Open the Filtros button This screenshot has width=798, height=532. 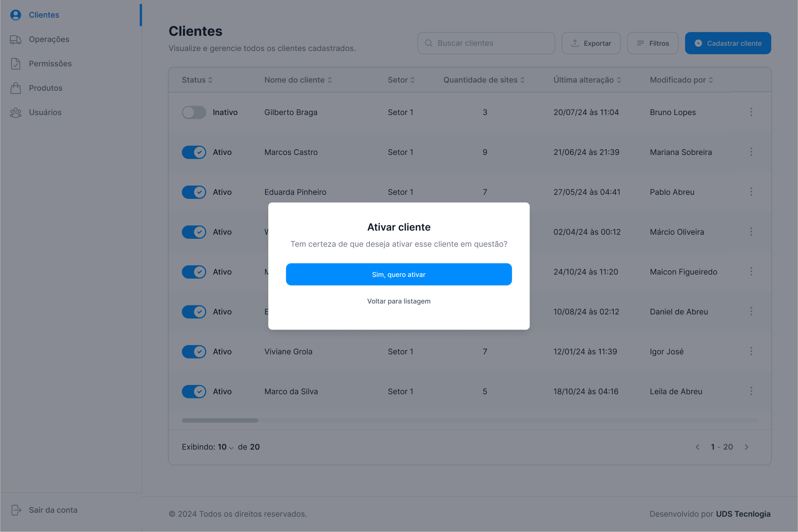(653, 43)
